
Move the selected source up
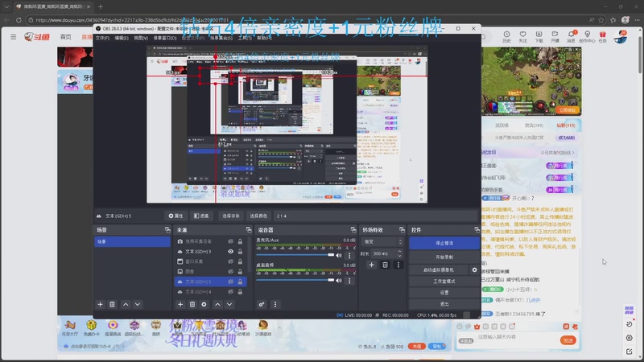(217, 304)
